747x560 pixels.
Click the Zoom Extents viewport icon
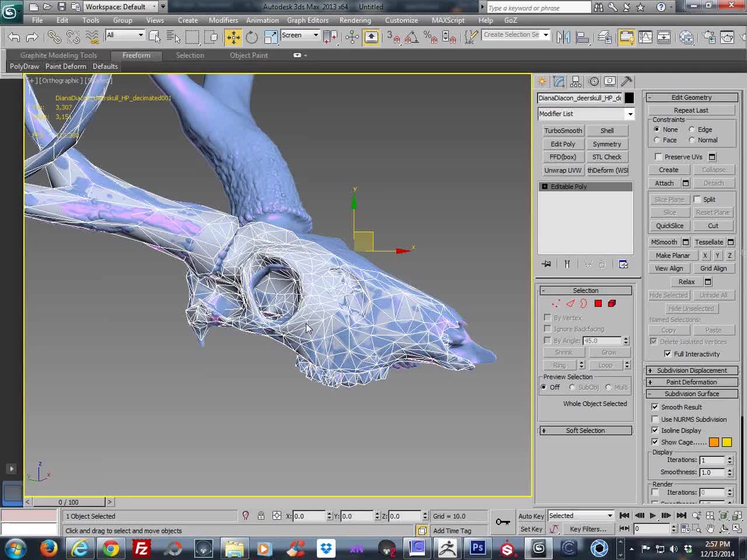coord(723,516)
